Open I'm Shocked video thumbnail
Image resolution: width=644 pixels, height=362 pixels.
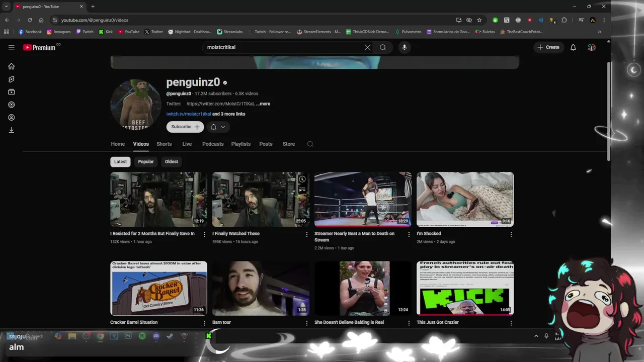(x=465, y=200)
